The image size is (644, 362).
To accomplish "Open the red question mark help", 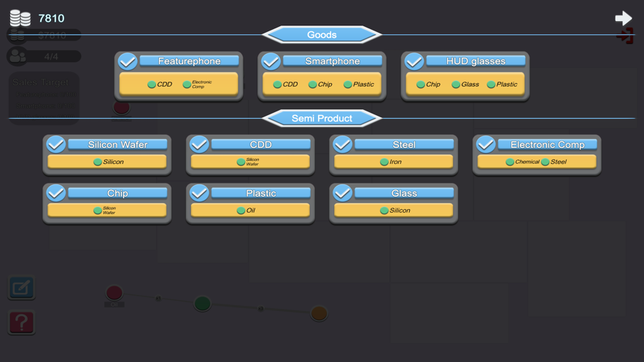I will 21,322.
